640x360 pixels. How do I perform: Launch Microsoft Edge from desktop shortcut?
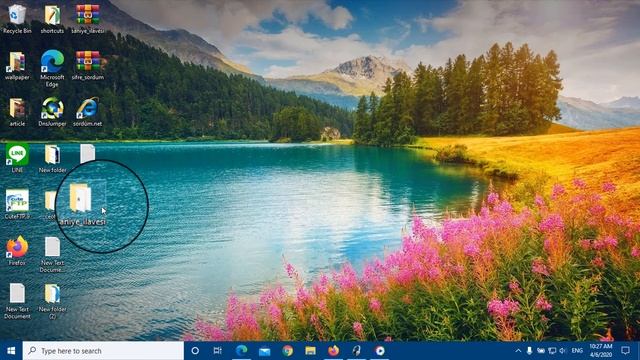[52, 68]
